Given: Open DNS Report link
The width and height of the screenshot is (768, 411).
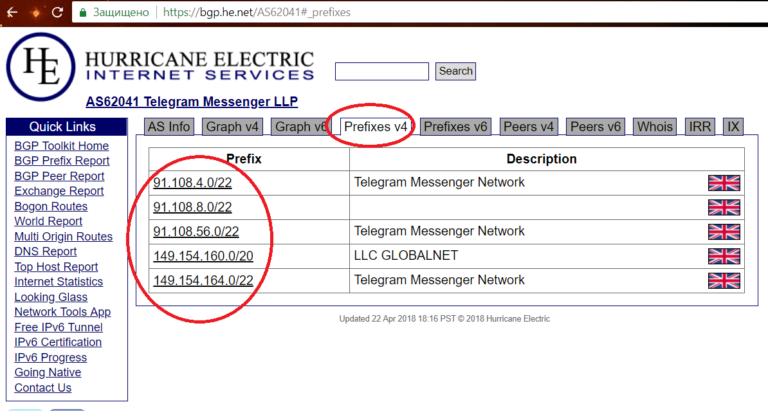Looking at the screenshot, I should coord(46,252).
